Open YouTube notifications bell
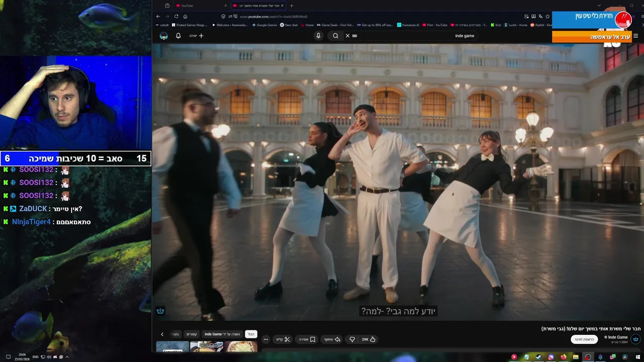 pos(178,36)
